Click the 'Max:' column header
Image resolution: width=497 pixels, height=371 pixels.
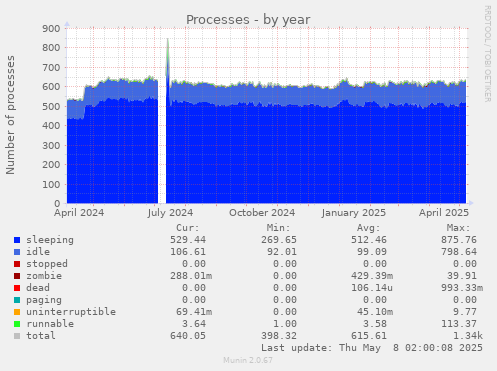point(459,228)
